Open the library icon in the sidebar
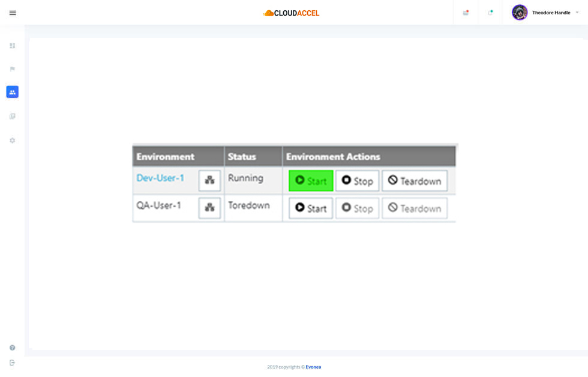 tap(12, 116)
